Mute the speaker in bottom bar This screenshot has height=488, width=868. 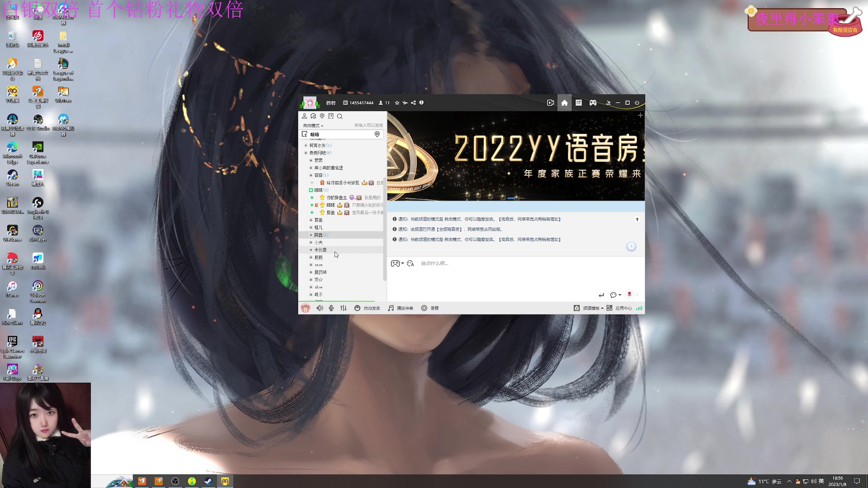pos(320,308)
